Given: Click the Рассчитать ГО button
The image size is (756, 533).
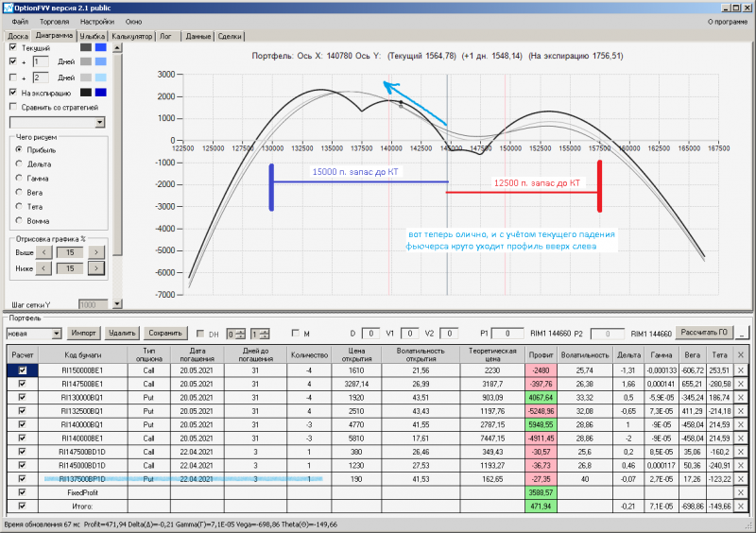Looking at the screenshot, I should [x=704, y=333].
